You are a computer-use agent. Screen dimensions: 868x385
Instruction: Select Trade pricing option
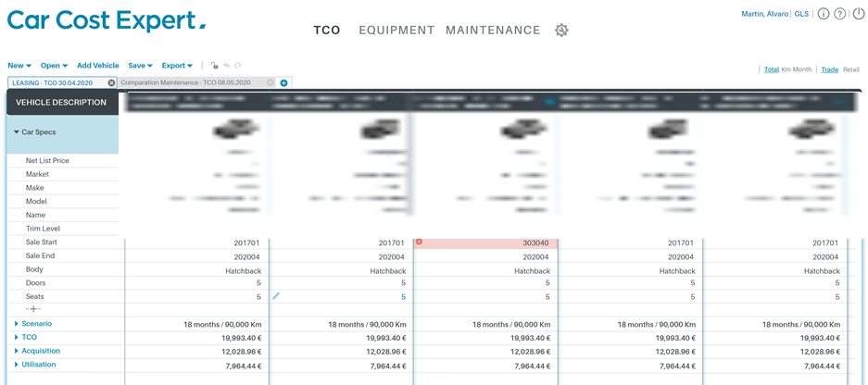(x=829, y=69)
